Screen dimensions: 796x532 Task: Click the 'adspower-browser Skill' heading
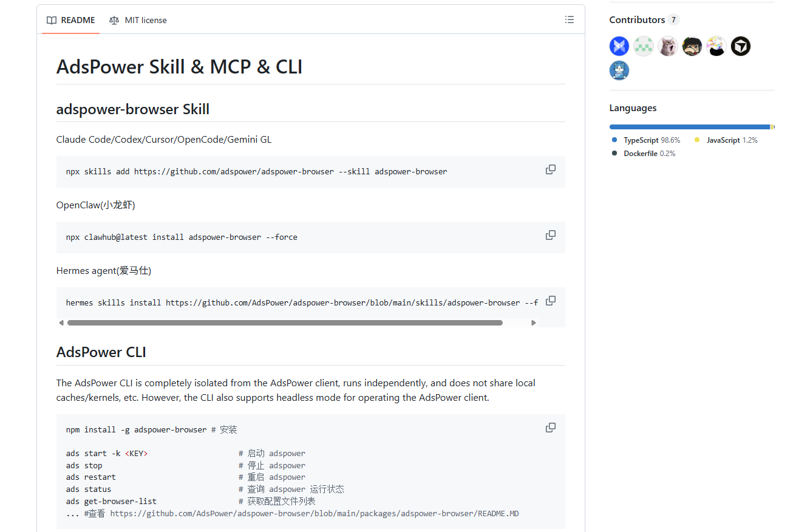click(x=133, y=109)
